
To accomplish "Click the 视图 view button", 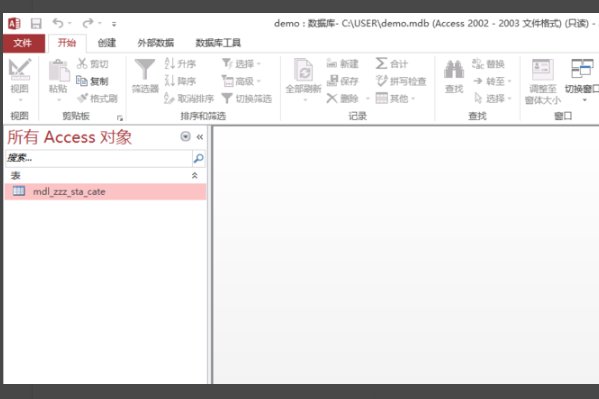I will 19,79.
